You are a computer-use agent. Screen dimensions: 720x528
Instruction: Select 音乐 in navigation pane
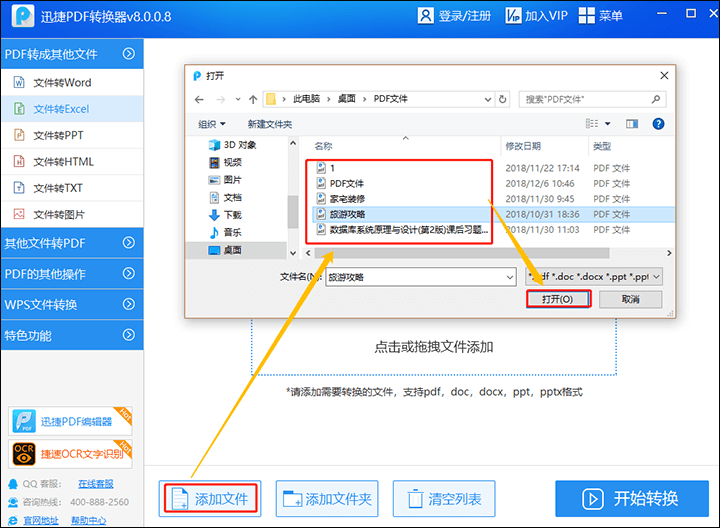tap(225, 232)
